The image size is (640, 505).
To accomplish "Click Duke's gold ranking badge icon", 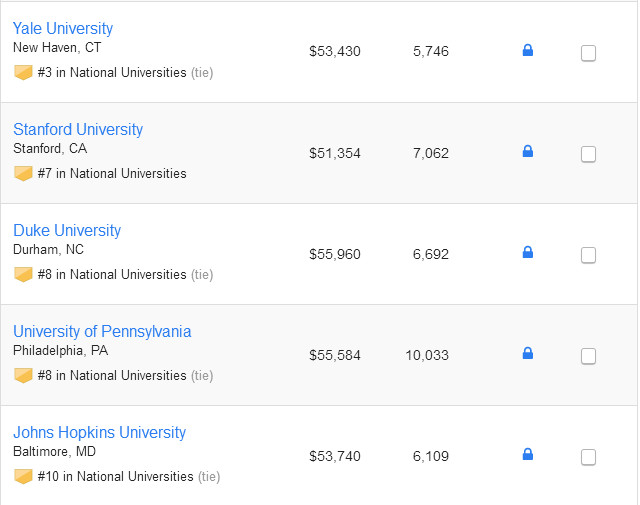I will 23,274.
